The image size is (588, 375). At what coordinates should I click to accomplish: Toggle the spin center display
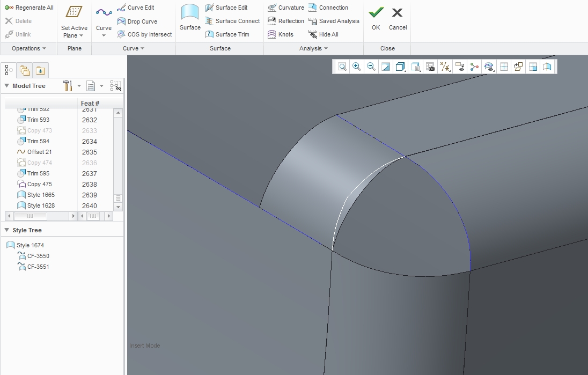click(x=474, y=67)
